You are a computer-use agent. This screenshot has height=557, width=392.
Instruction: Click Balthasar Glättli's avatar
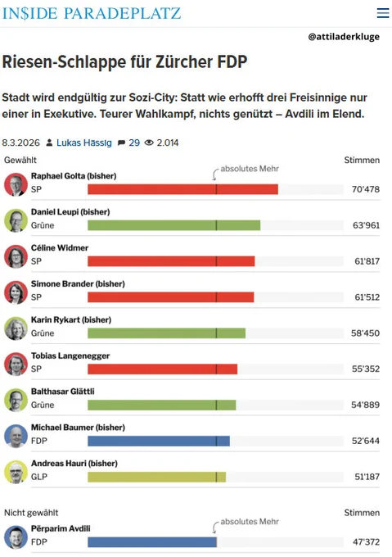click(16, 400)
